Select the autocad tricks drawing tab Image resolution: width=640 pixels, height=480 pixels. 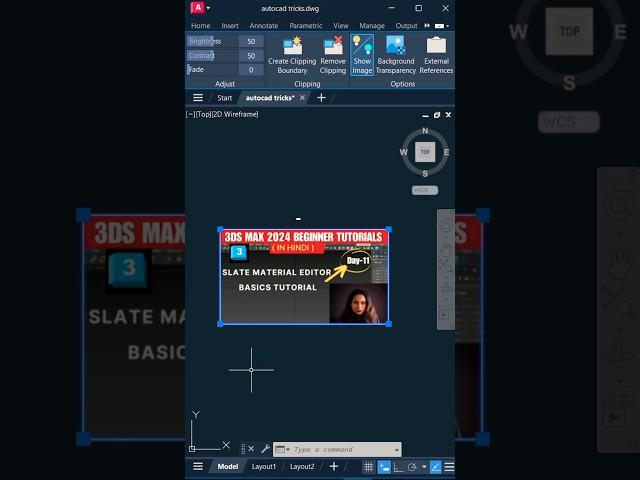pyautogui.click(x=270, y=98)
